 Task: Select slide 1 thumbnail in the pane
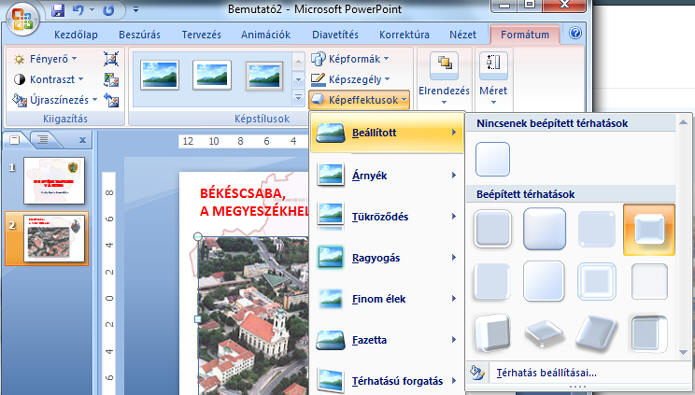54,181
